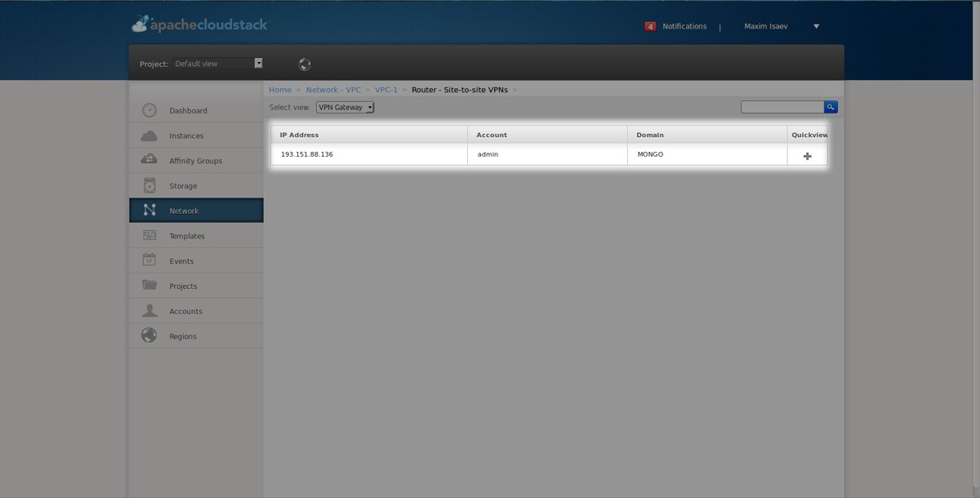Sort by Account column header
Viewport: 980px width, 498px height.
tap(547, 135)
